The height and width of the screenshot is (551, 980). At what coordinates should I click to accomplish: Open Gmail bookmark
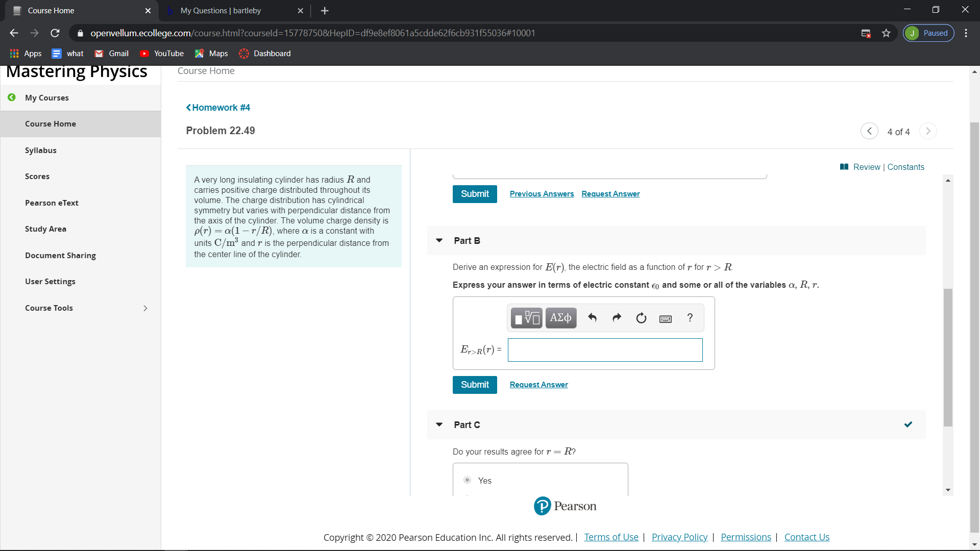point(111,54)
